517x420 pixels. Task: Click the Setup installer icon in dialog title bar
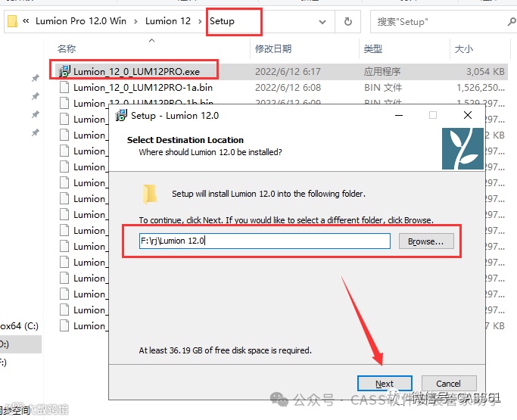(x=121, y=115)
